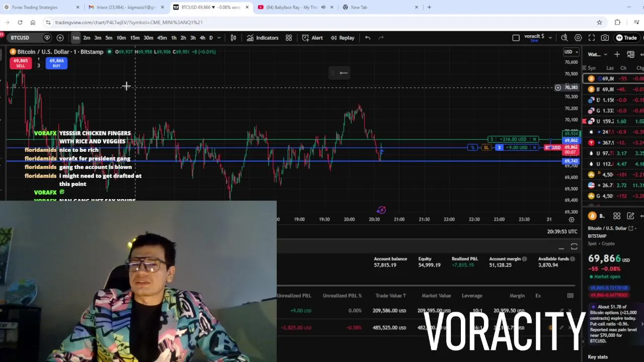This screenshot has height=362, width=644.
Task: Sort watchlist by Symbol column
Action: coord(592,68)
